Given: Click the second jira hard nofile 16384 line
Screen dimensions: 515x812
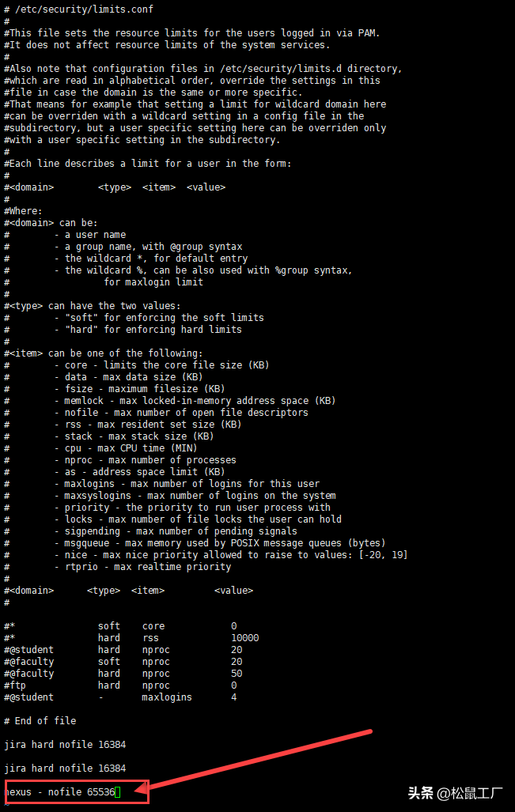Looking at the screenshot, I should click(65, 768).
